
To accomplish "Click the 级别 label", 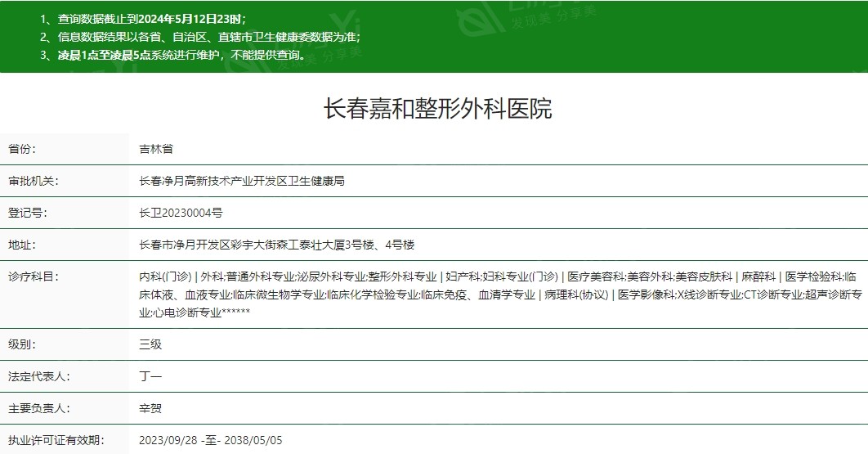I will coord(22,344).
